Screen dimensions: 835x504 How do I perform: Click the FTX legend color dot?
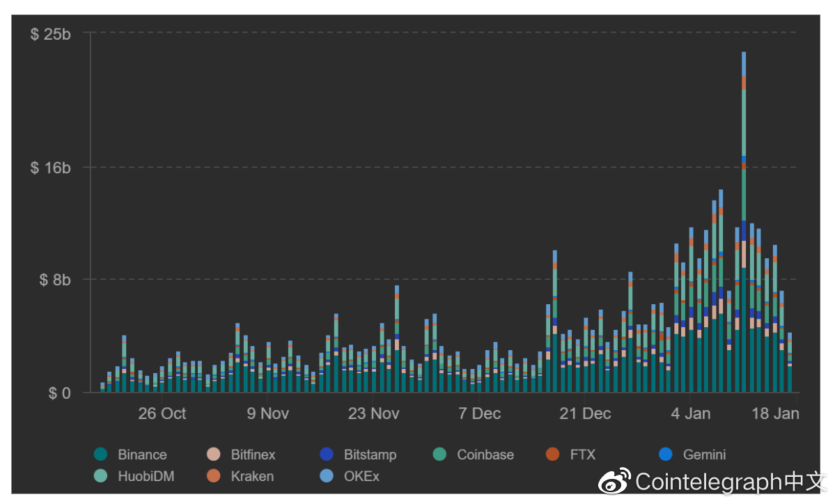coord(553,455)
